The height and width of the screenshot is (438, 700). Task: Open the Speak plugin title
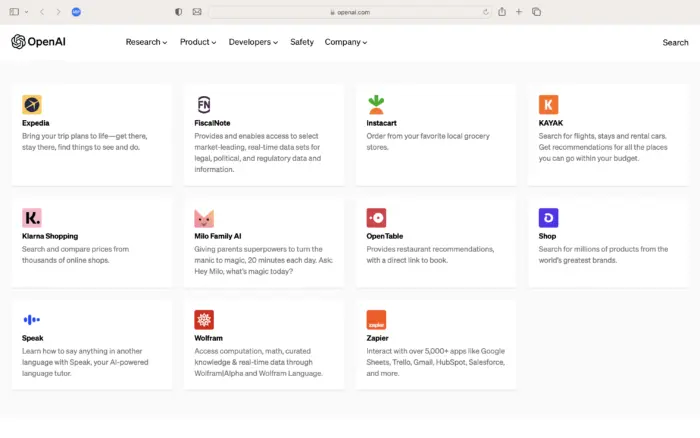click(33, 338)
